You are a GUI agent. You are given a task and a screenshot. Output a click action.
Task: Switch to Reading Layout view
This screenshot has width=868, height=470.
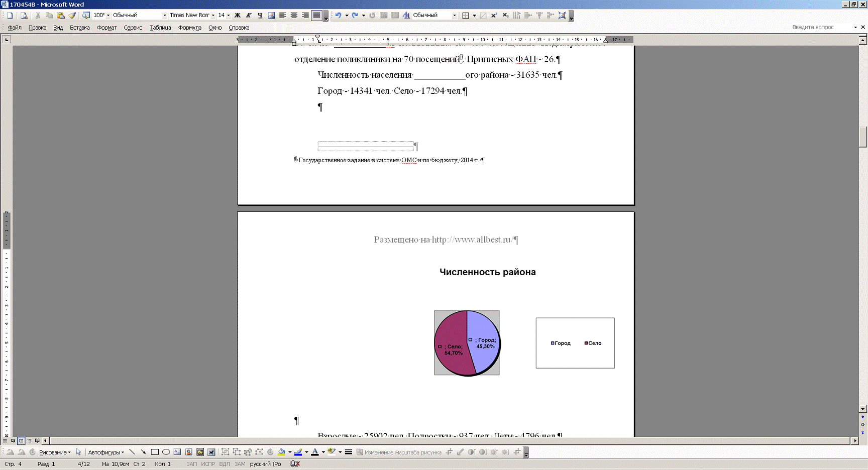37,441
